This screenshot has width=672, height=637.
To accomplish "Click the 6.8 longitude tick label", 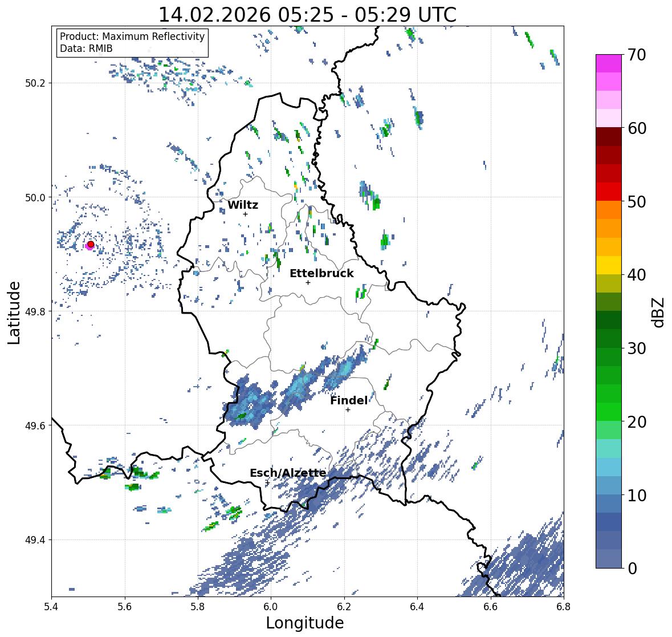I will click(x=564, y=607).
